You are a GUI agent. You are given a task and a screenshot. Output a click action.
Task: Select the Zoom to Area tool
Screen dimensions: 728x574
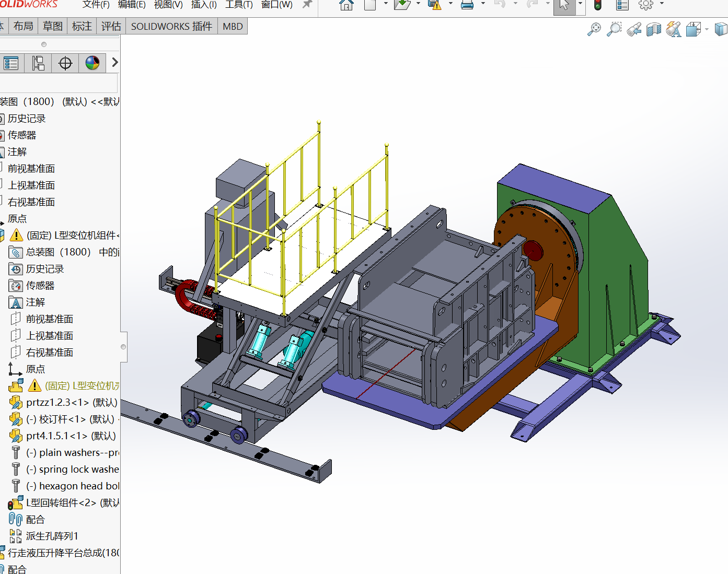pyautogui.click(x=614, y=30)
